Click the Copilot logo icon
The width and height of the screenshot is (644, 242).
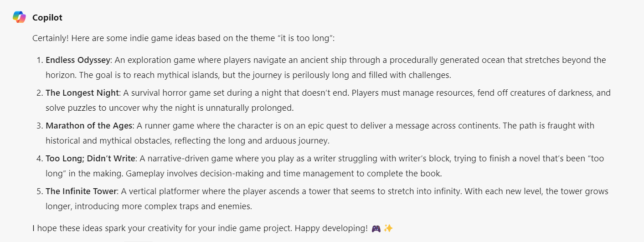[x=19, y=17]
